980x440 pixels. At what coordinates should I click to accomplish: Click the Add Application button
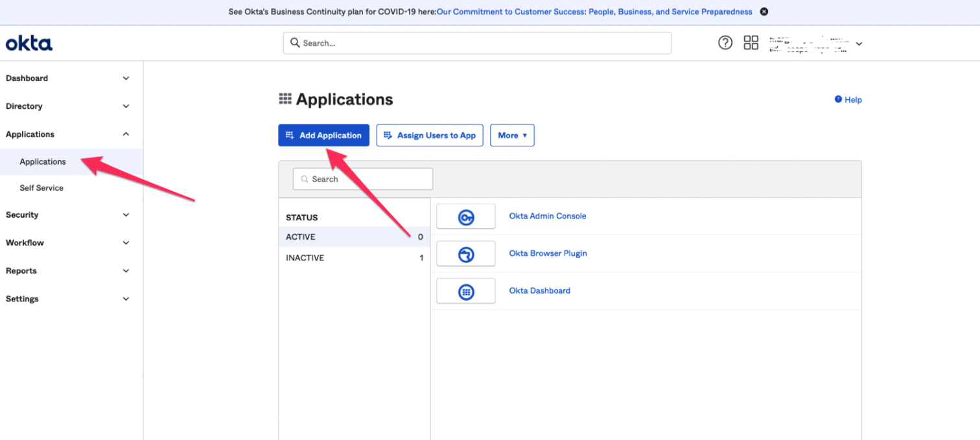324,135
